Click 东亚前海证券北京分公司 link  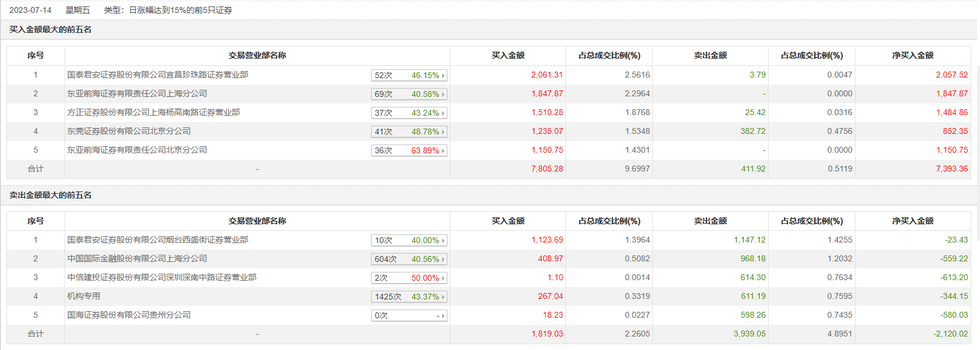click(137, 150)
